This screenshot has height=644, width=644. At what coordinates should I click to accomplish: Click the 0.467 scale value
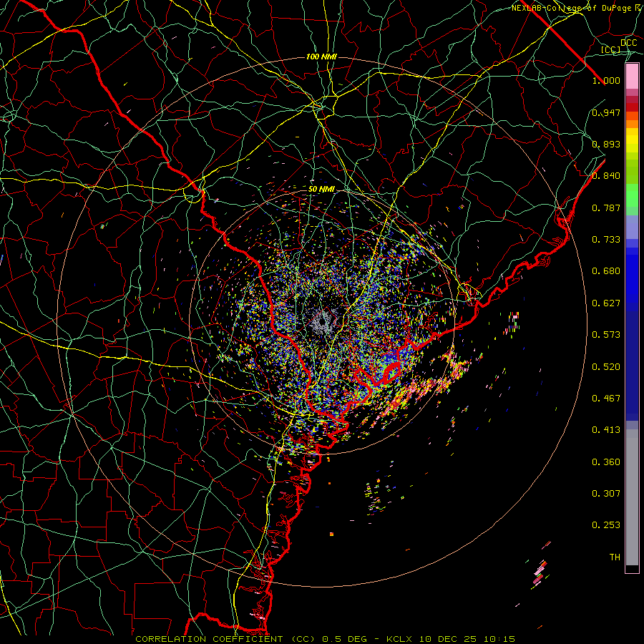[x=606, y=399]
